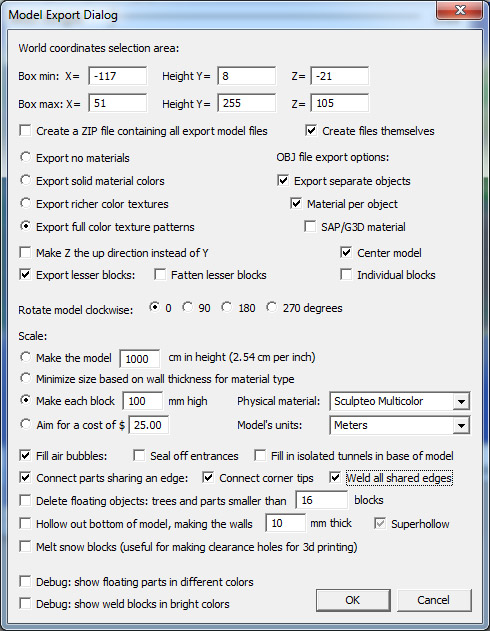Viewport: 490px width, 631px height.
Task: Check Delete floating objects option
Action: pyautogui.click(x=25, y=501)
